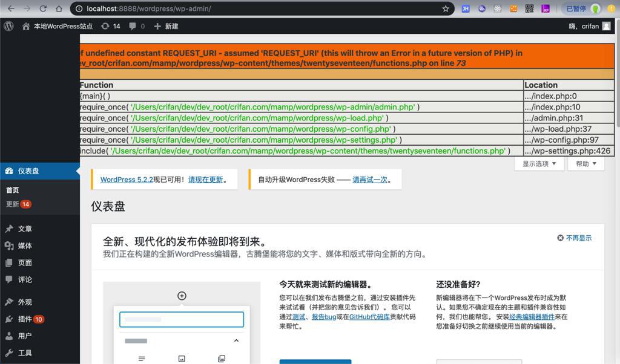This screenshot has width=620, height=364.
Task: Click the browser forward arrow
Action: pyautogui.click(x=27, y=8)
